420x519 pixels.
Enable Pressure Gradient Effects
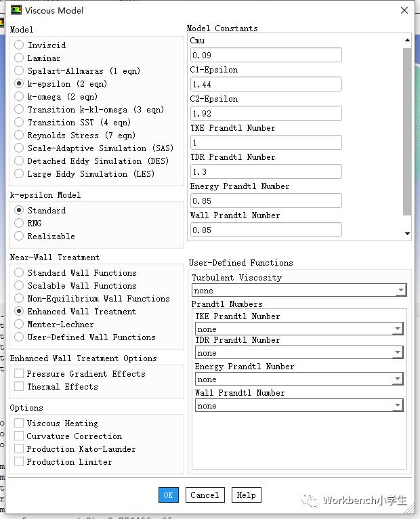pos(19,374)
